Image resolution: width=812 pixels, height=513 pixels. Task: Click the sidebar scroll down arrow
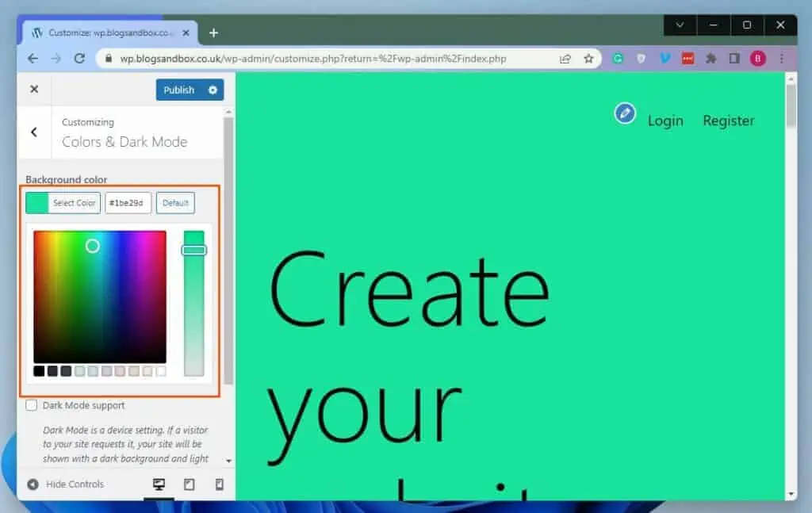(x=228, y=461)
